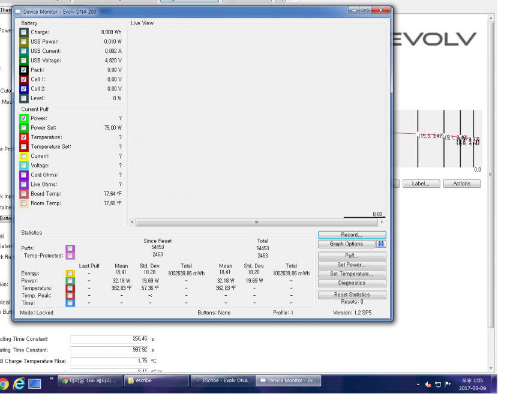Enable the Energy statistics checkbox
Image resolution: width=525 pixels, height=420 pixels.
pos(70,274)
